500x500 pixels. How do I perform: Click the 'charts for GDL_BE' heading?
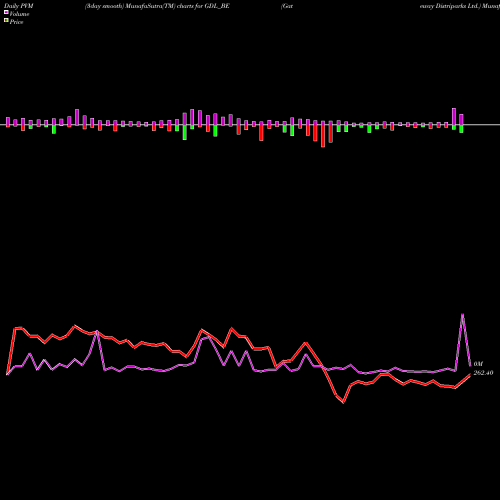(203, 6)
